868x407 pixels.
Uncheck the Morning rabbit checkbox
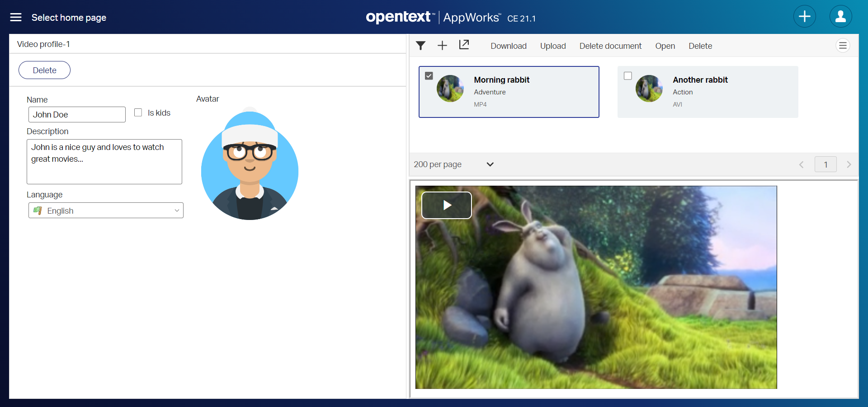pyautogui.click(x=429, y=76)
